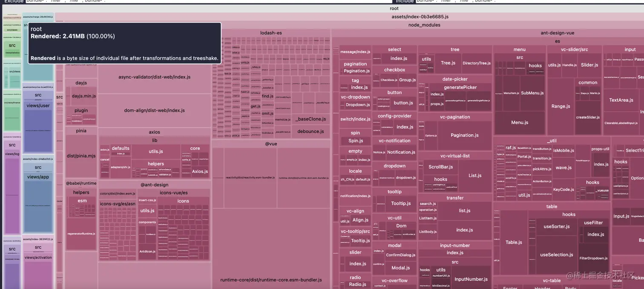
Task: Click omit.js in lodash-es
Action: pos(267,113)
